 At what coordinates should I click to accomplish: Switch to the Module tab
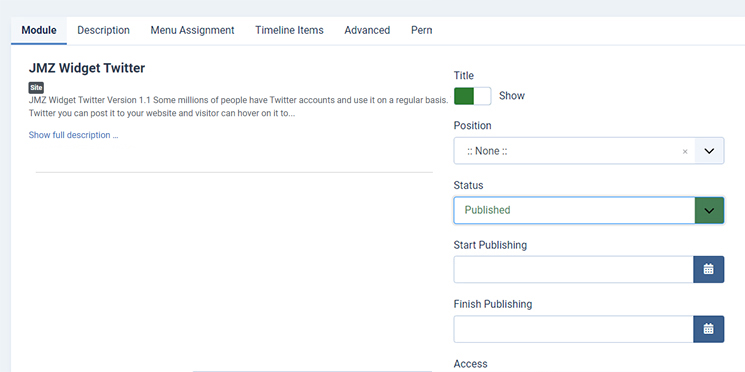pos(39,30)
